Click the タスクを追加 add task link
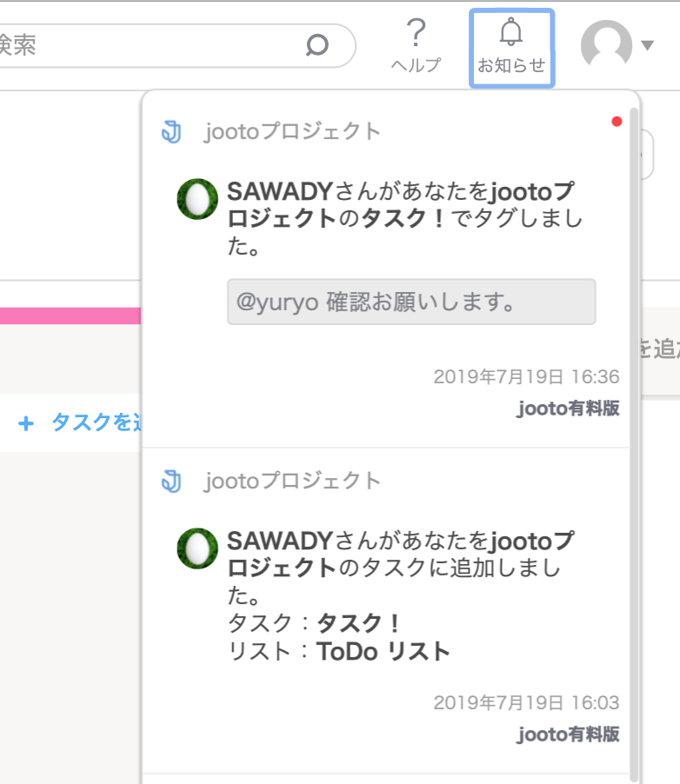The width and height of the screenshot is (680, 784). click(x=97, y=422)
